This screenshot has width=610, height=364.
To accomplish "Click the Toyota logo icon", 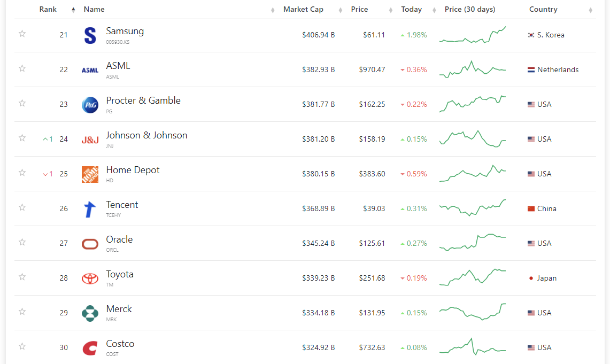I will click(90, 278).
